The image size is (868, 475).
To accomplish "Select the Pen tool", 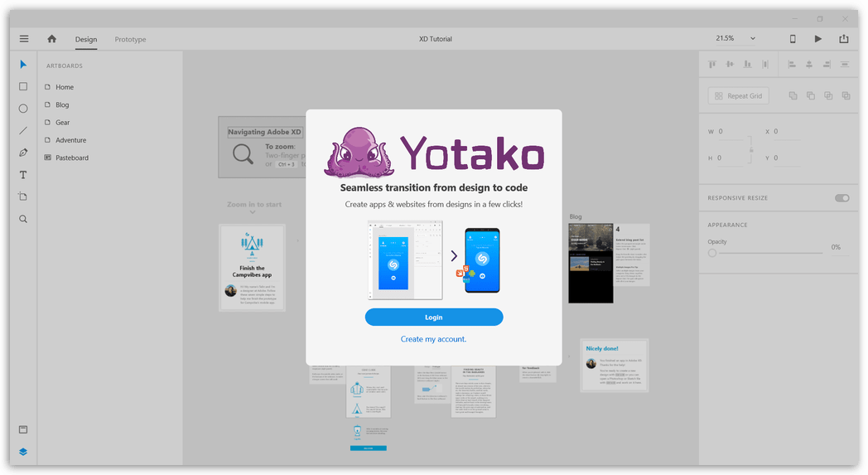I will coord(23,153).
